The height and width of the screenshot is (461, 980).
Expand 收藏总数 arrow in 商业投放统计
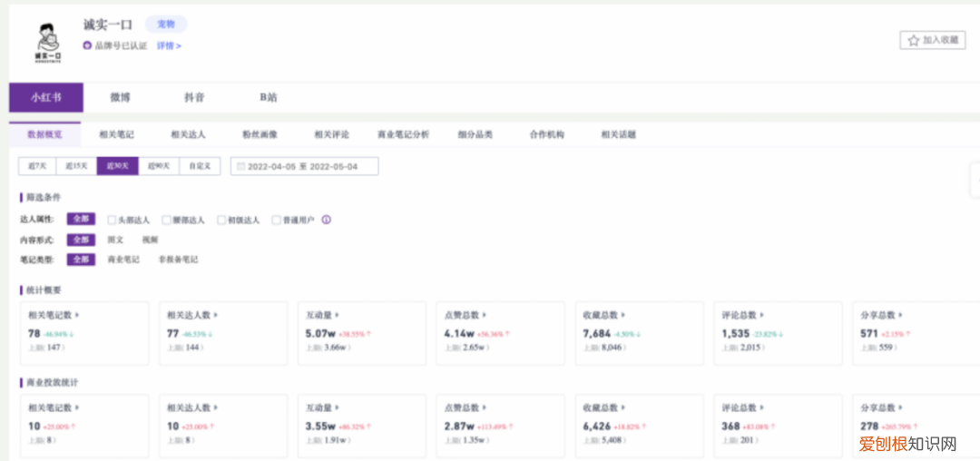pyautogui.click(x=623, y=407)
